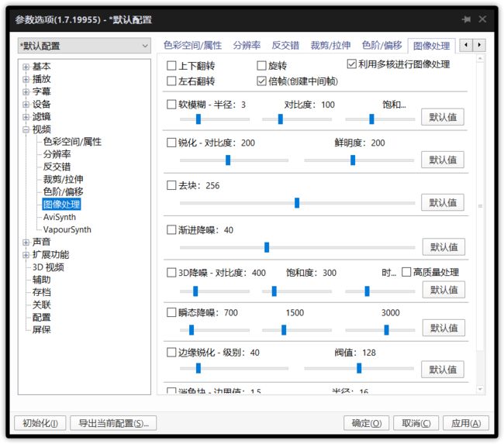
Task: Expand the 基本 tree node
Action: point(26,67)
